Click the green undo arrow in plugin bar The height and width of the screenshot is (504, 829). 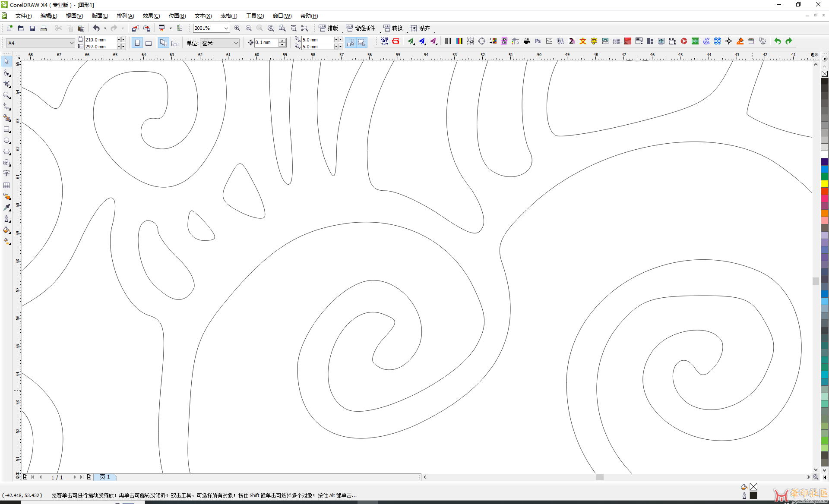click(x=778, y=41)
